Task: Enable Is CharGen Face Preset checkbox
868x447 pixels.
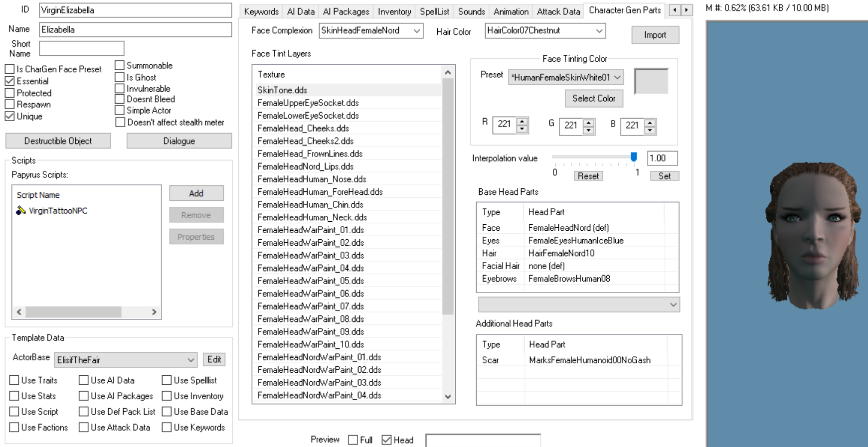Action: coord(9,69)
